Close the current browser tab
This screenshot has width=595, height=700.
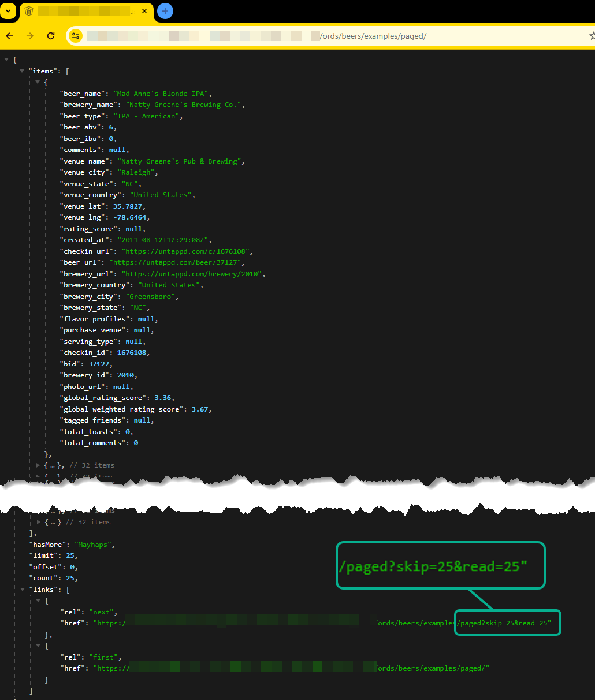(144, 11)
